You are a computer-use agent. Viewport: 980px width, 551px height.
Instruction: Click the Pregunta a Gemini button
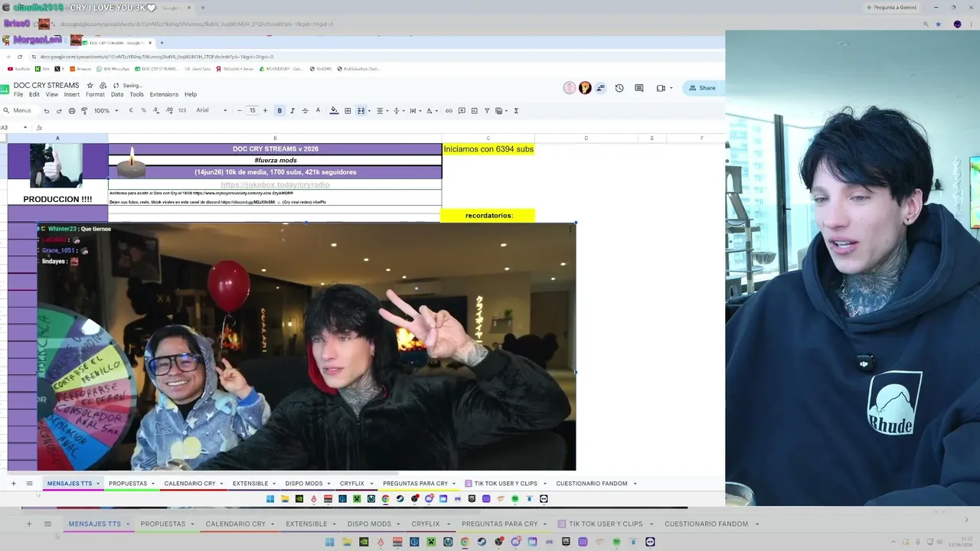click(891, 8)
